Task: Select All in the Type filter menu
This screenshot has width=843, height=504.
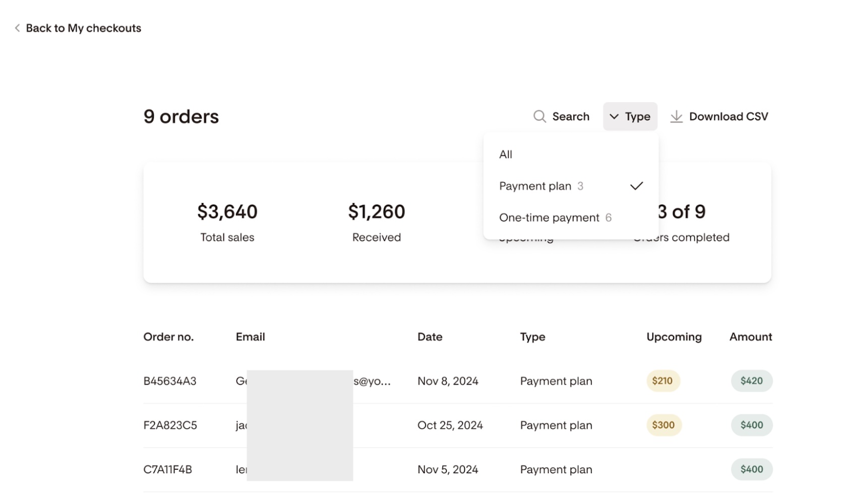Action: 506,155
